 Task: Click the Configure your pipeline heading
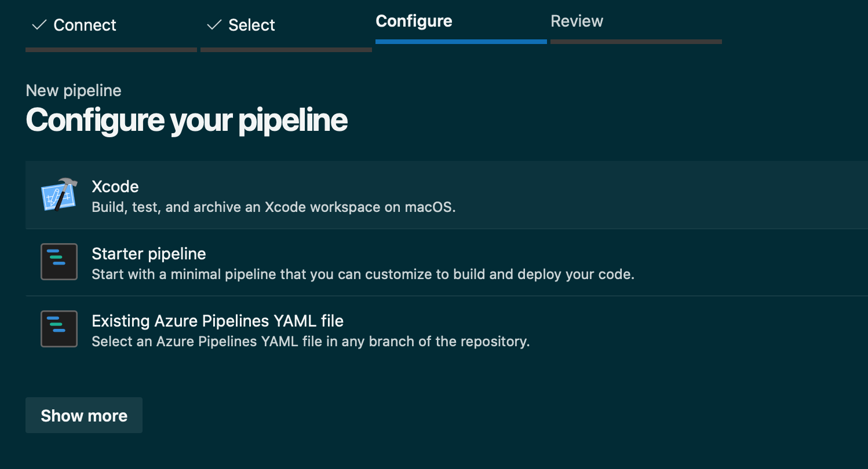pos(187,120)
